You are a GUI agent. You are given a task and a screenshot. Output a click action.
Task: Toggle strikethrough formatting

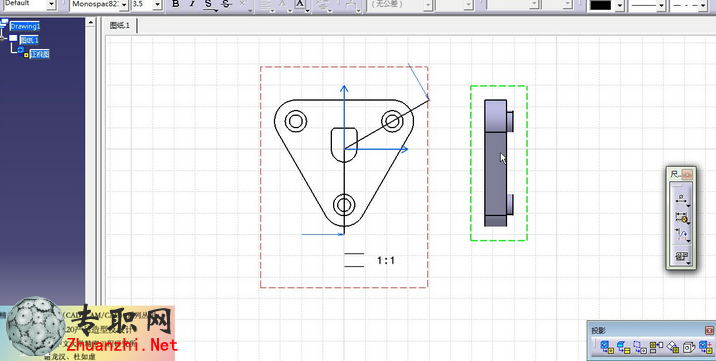click(x=226, y=4)
